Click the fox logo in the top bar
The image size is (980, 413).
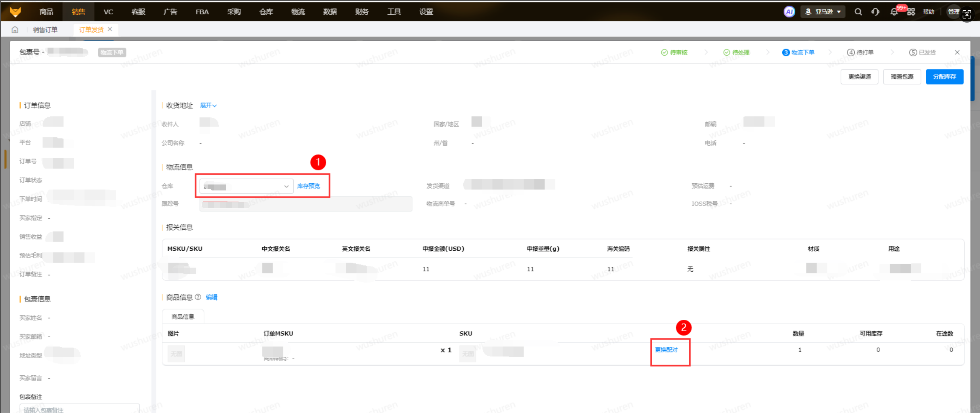(x=15, y=12)
